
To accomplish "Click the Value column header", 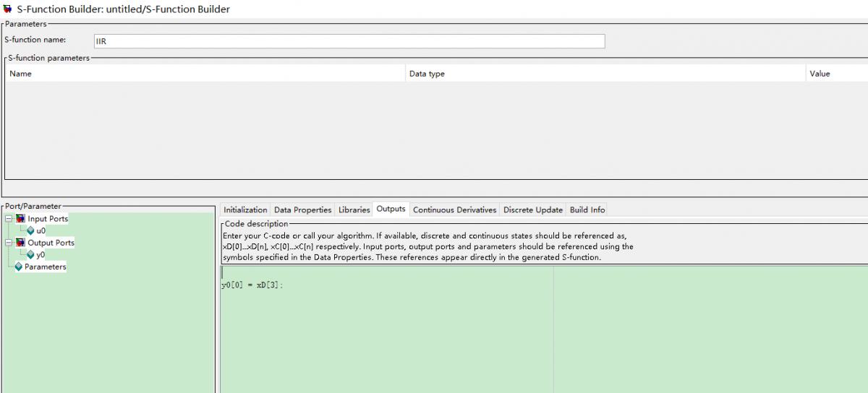I will coord(837,73).
